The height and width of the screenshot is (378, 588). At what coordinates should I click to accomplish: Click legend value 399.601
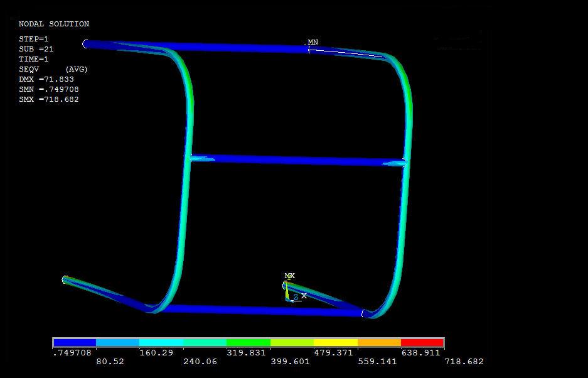[x=291, y=362]
